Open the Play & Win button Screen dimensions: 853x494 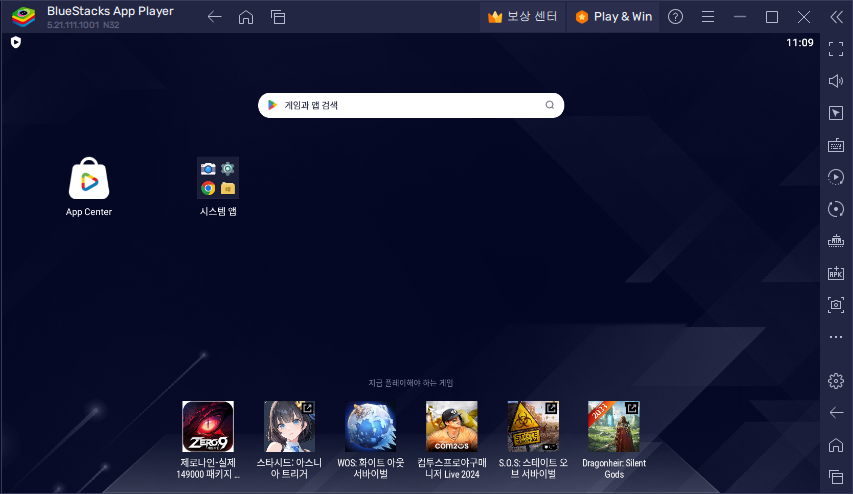tap(614, 17)
